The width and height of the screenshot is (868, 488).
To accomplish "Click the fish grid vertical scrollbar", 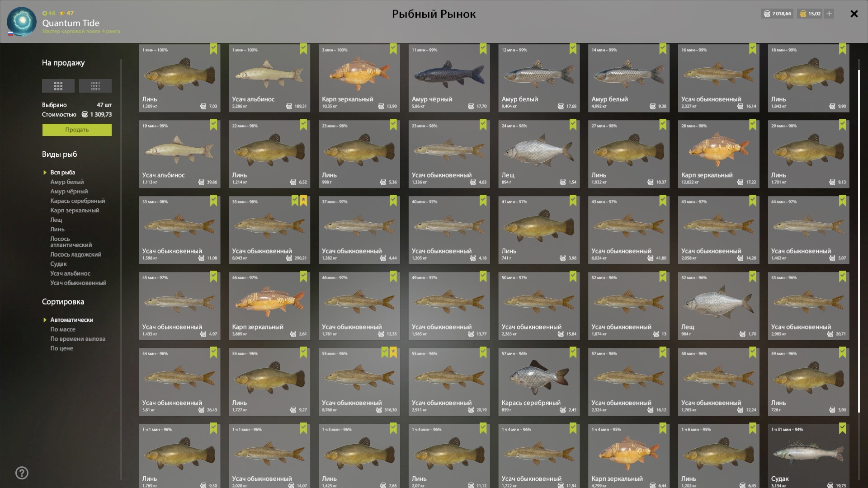I will (x=859, y=239).
